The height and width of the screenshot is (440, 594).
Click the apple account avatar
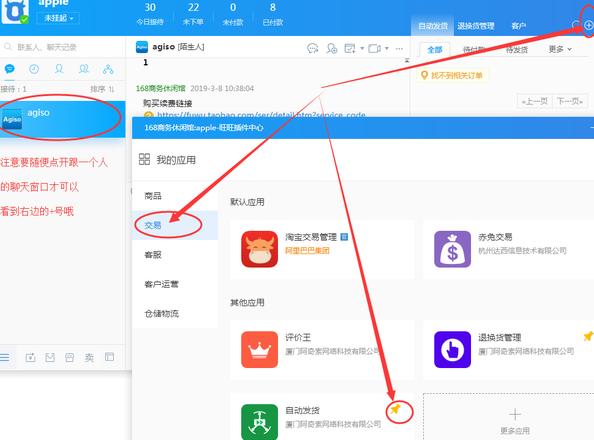15,11
